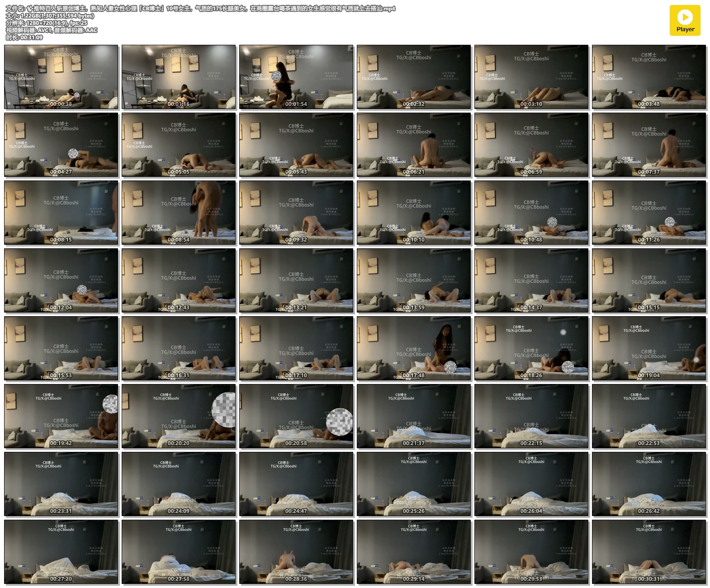The image size is (710, 588).
Task: Select the thumbnail at timestamp 00:24:09
Action: pos(179,484)
